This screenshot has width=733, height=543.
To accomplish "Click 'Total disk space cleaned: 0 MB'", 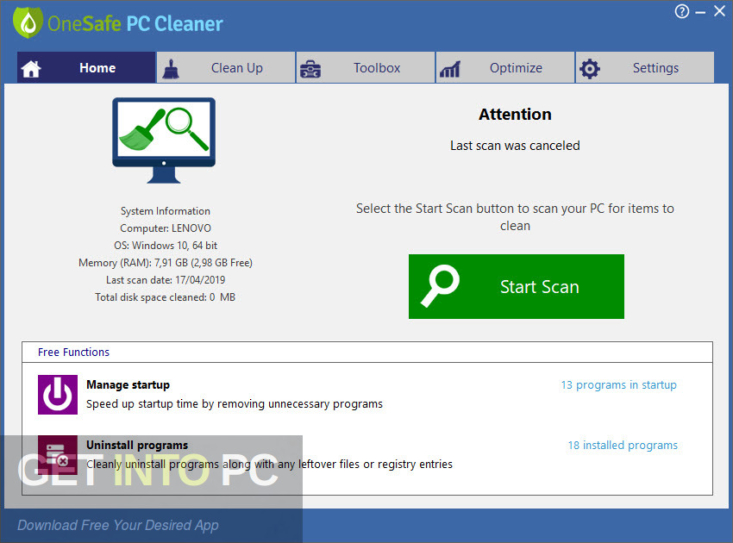I will (165, 297).
